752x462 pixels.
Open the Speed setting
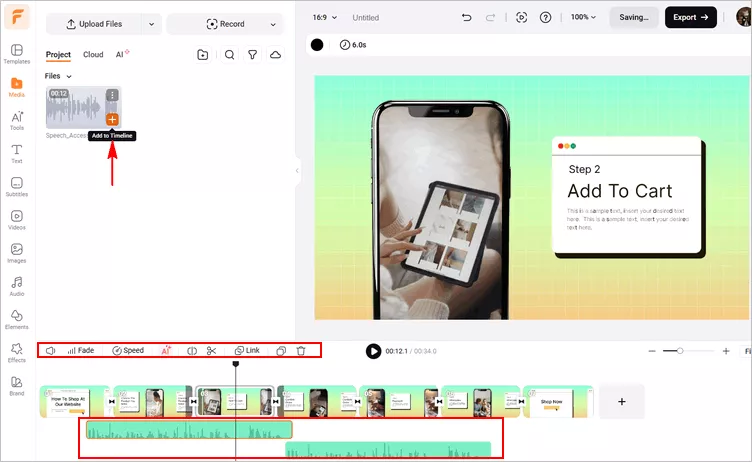pos(128,351)
